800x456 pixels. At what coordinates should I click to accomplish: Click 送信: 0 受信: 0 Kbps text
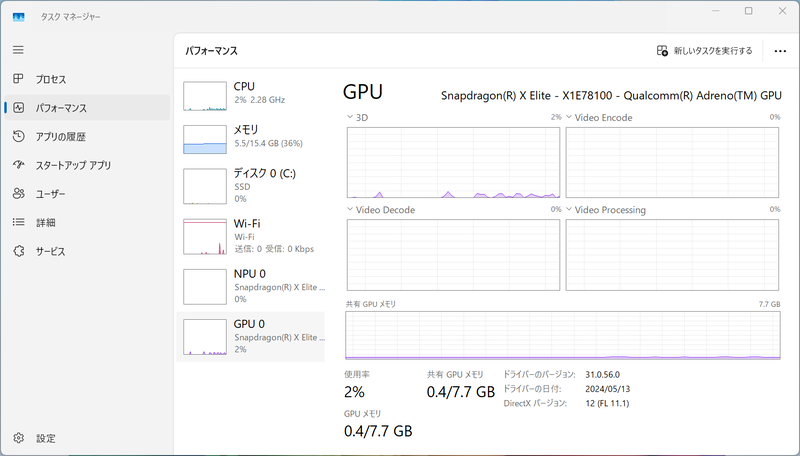[x=274, y=249]
